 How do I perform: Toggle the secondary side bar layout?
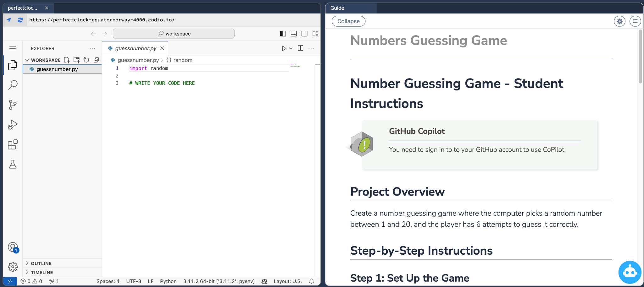[x=304, y=34]
